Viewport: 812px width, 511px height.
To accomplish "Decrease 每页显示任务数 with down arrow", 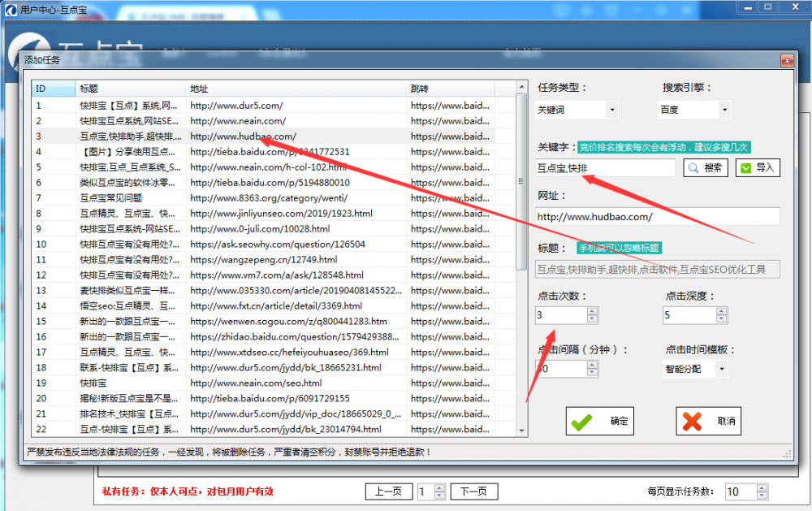I will click(x=762, y=496).
